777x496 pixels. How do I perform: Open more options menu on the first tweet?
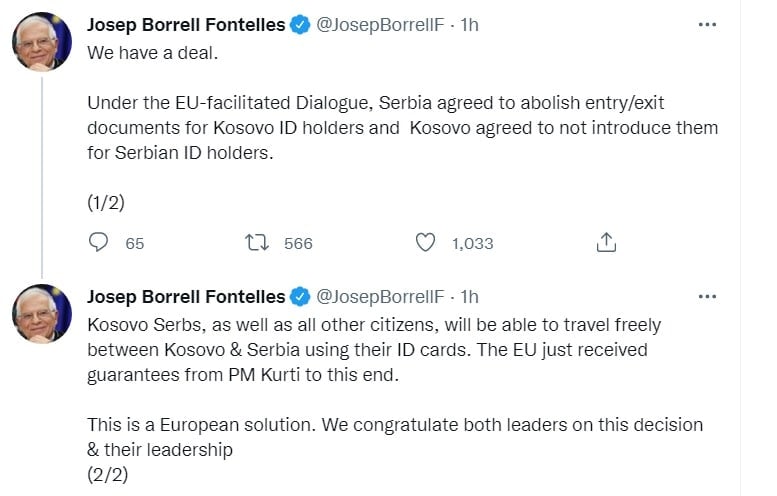coord(707,24)
